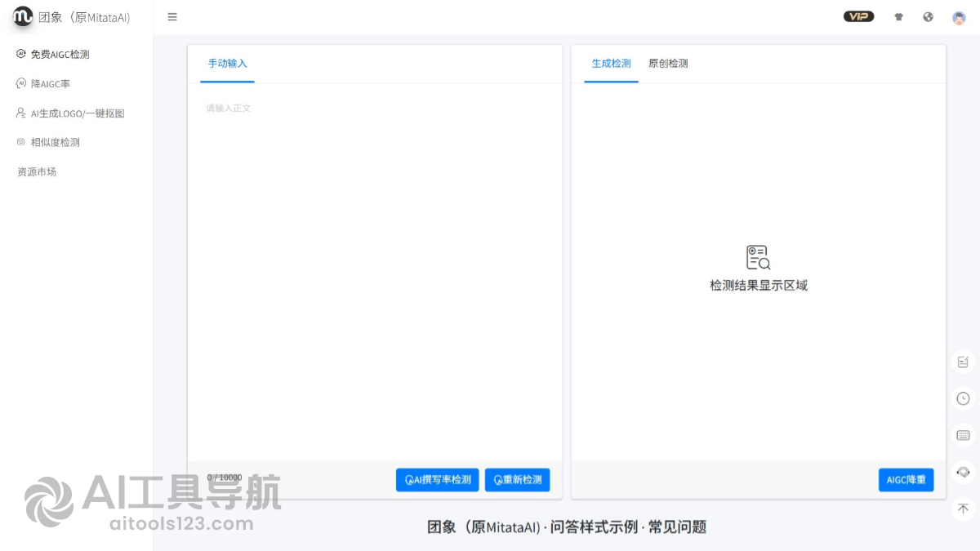Image resolution: width=980 pixels, height=551 pixels.
Task: Click the 0 / 10000 character counter
Action: 225,478
